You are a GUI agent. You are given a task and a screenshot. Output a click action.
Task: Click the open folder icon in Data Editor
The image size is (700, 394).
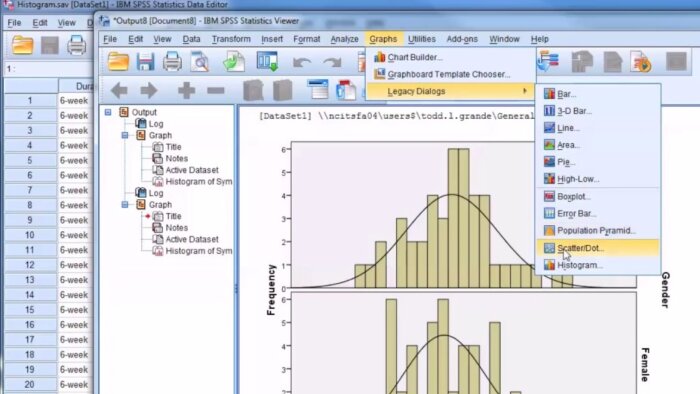click(22, 45)
